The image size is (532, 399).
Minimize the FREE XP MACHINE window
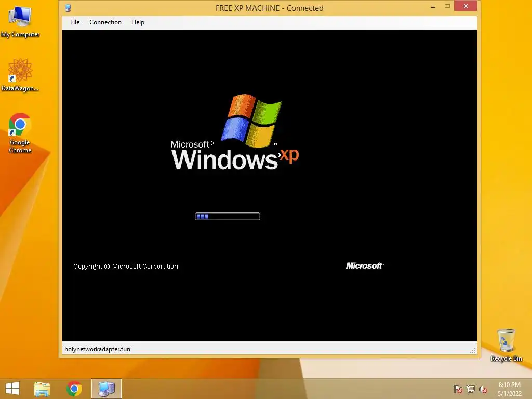(x=433, y=6)
